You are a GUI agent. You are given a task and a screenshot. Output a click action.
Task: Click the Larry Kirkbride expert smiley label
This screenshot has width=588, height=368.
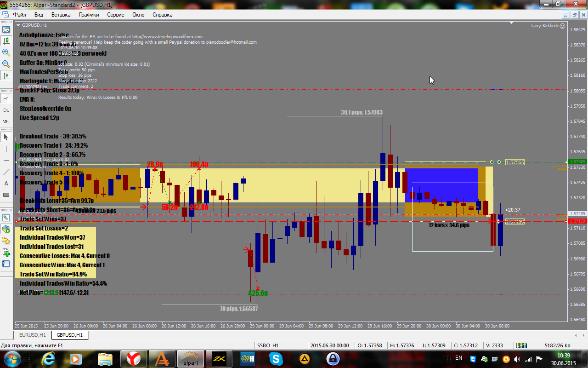tap(548, 26)
